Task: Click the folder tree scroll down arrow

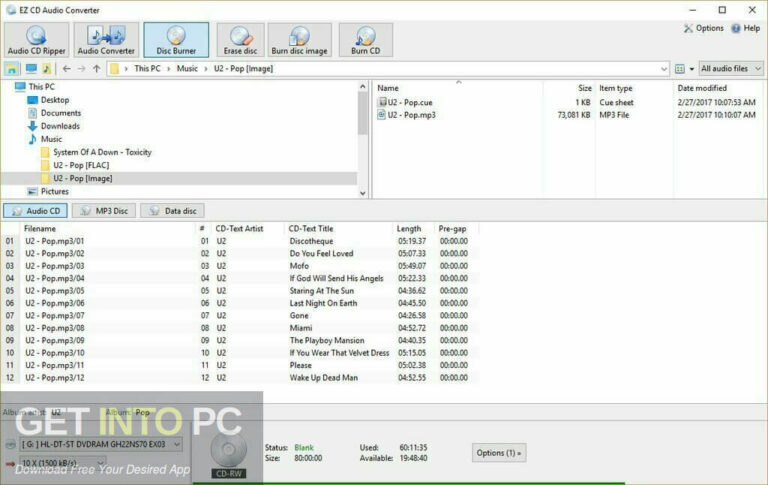Action: coord(362,193)
